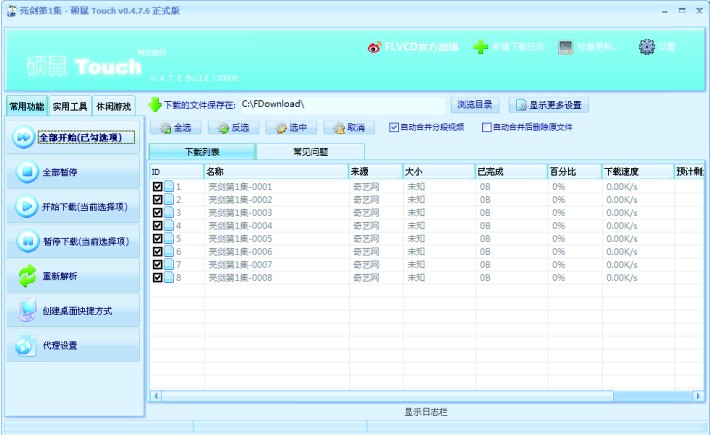Switch to the 实用工具 tab
The width and height of the screenshot is (710, 435).
[x=70, y=106]
